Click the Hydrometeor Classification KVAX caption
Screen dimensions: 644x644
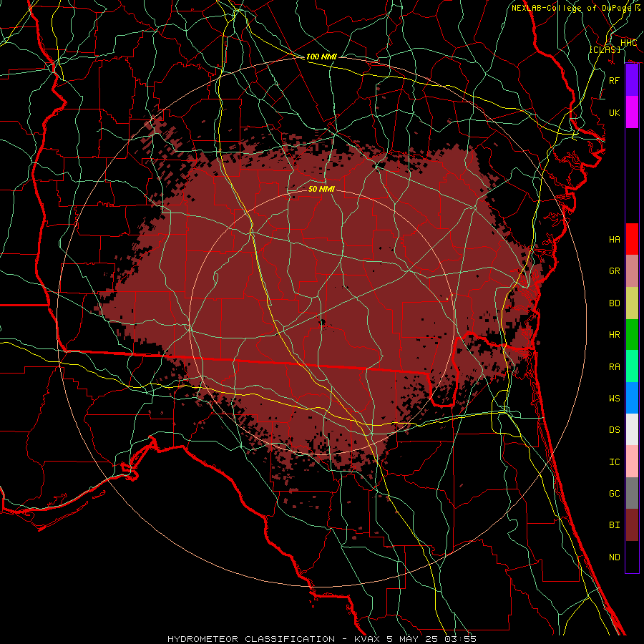point(322,639)
